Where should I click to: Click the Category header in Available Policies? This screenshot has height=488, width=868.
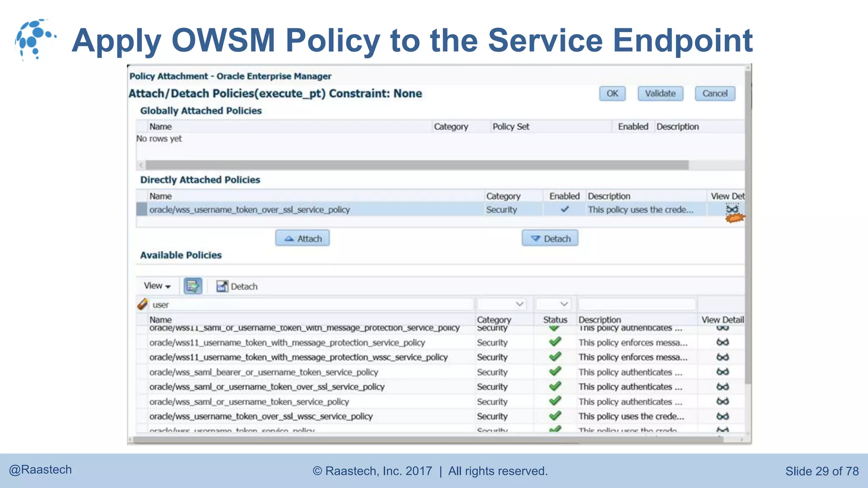click(x=494, y=320)
